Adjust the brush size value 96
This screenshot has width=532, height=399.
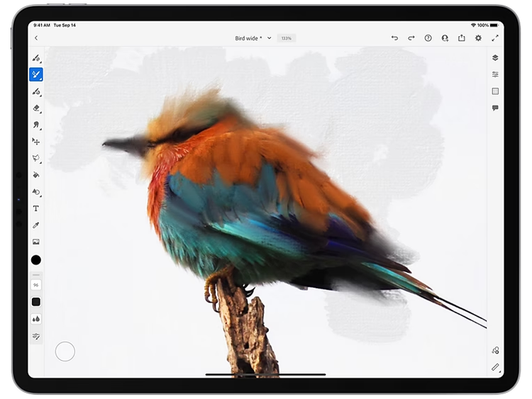pyautogui.click(x=36, y=285)
